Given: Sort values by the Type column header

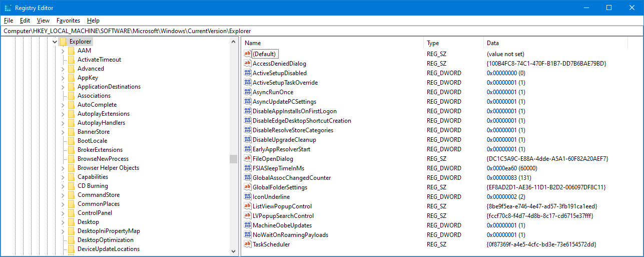Looking at the screenshot, I should (x=453, y=43).
